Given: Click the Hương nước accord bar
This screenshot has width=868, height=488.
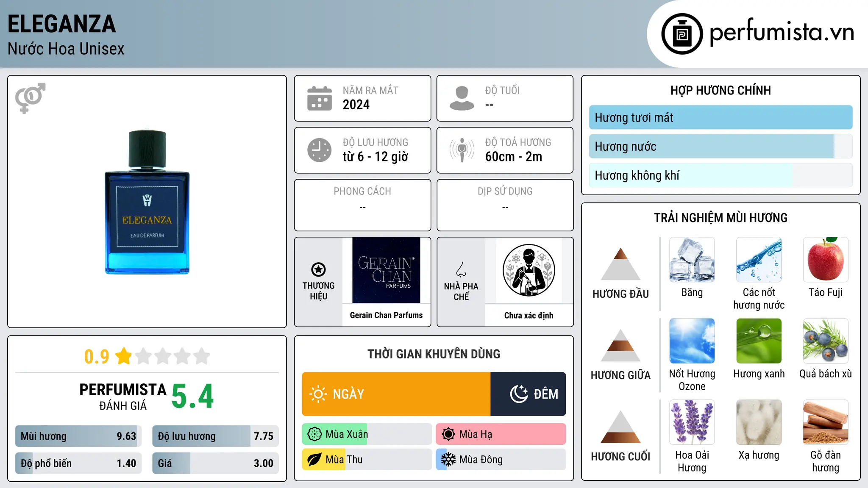Looking at the screenshot, I should click(x=721, y=147).
